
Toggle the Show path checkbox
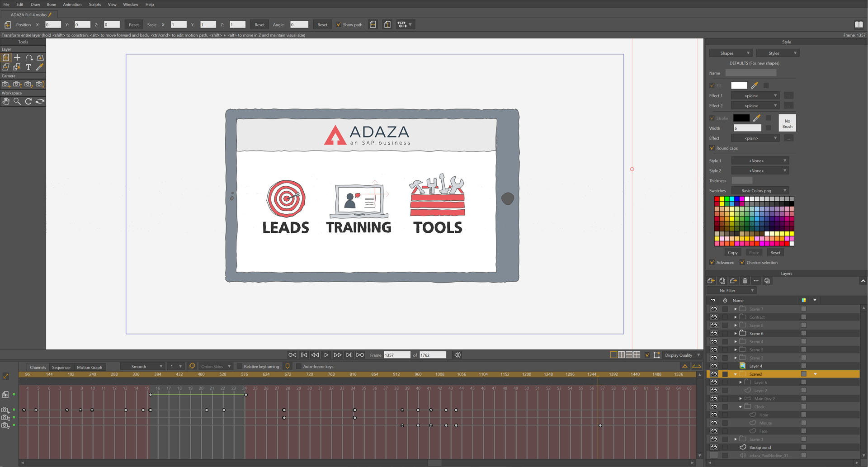(339, 24)
